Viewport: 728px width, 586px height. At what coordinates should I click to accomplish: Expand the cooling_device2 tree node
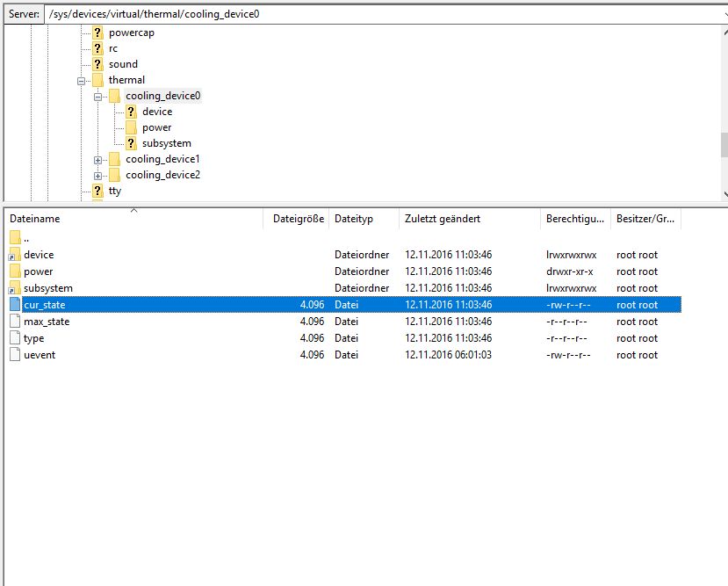pyautogui.click(x=98, y=176)
